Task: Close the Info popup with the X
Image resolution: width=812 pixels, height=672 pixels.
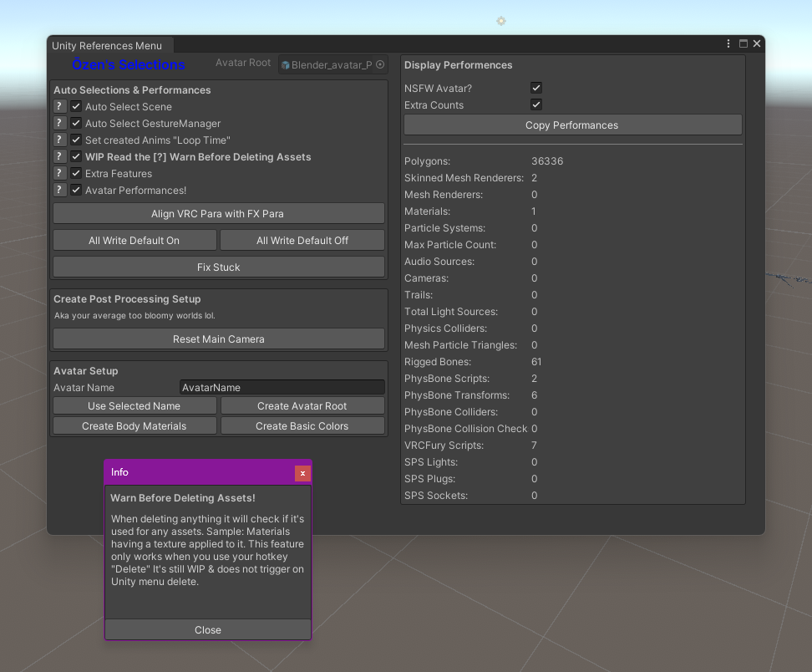Action: point(302,473)
